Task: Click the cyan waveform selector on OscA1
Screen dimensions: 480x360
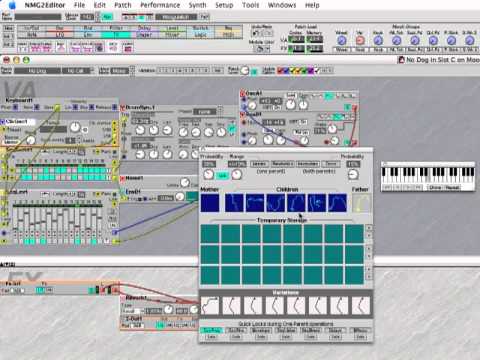Action: [x=329, y=96]
